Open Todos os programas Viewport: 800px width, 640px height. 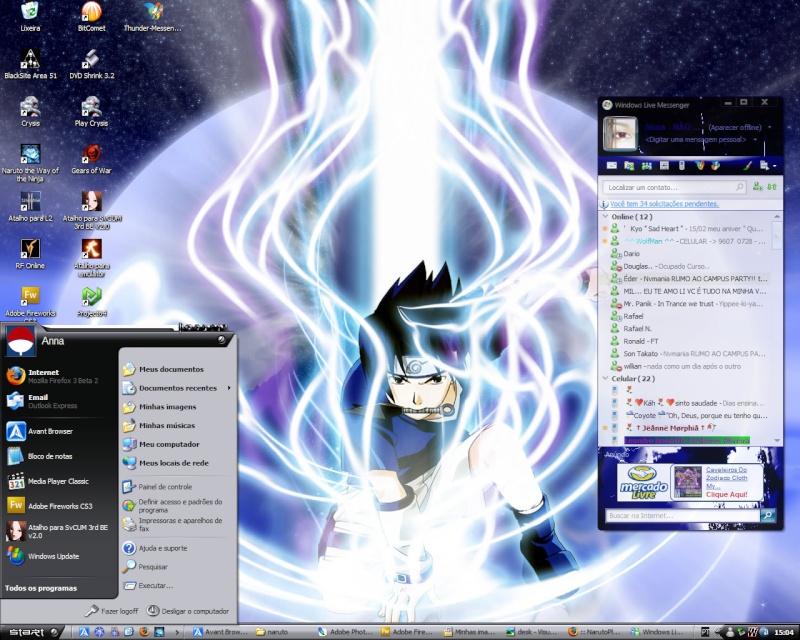(x=41, y=588)
